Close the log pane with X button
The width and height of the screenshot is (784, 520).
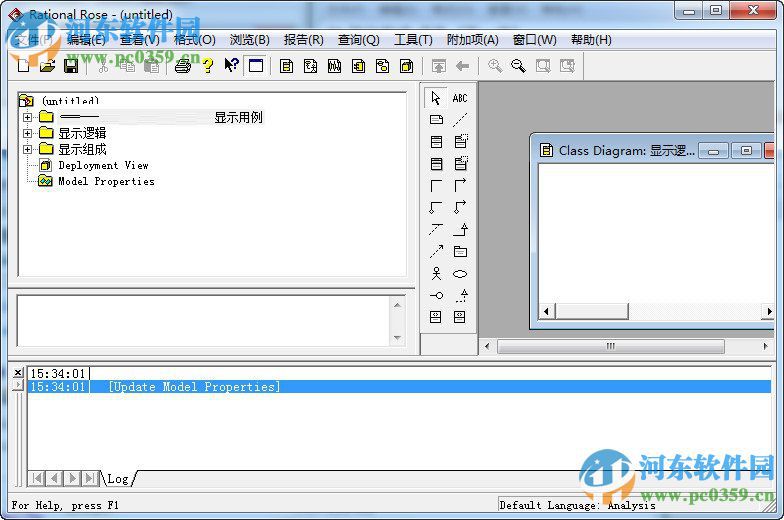point(18,372)
